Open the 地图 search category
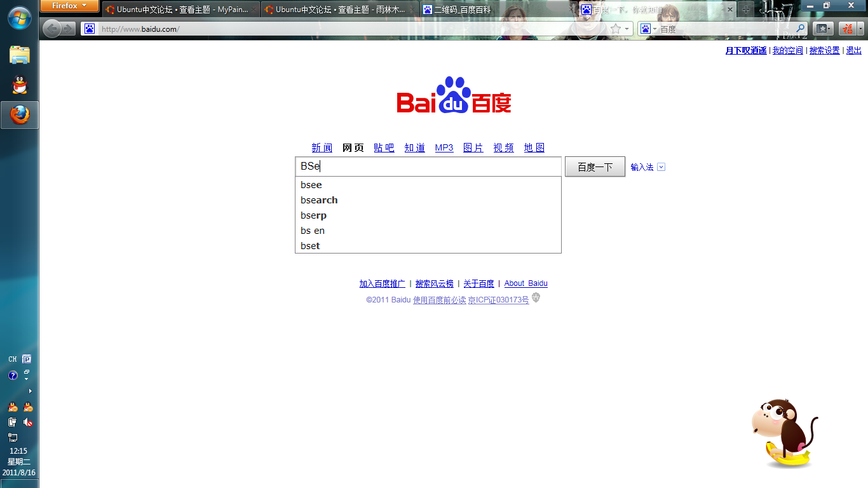Image resolution: width=868 pixels, height=488 pixels. [534, 148]
